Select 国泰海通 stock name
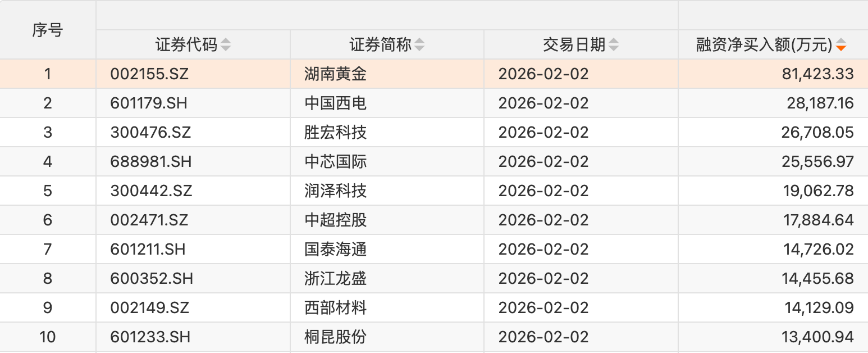Image resolution: width=868 pixels, height=353 pixels. (x=335, y=250)
